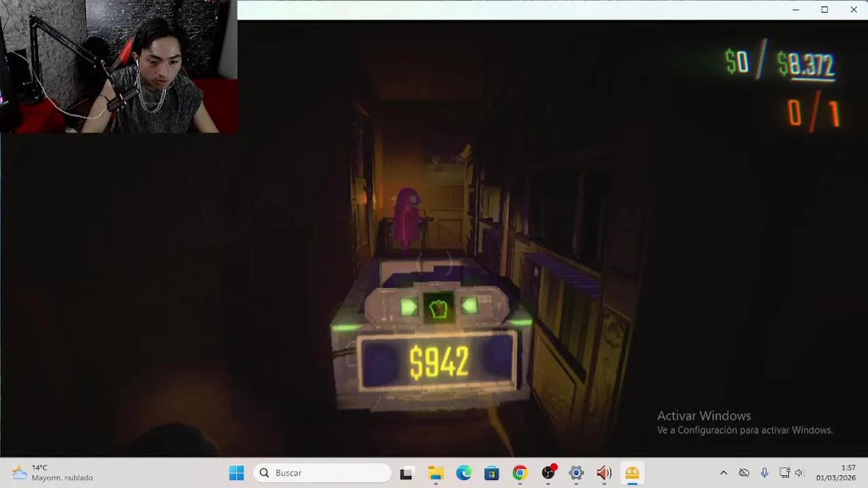The image size is (868, 488).
Task: Show hidden system tray icons
Action: (724, 473)
